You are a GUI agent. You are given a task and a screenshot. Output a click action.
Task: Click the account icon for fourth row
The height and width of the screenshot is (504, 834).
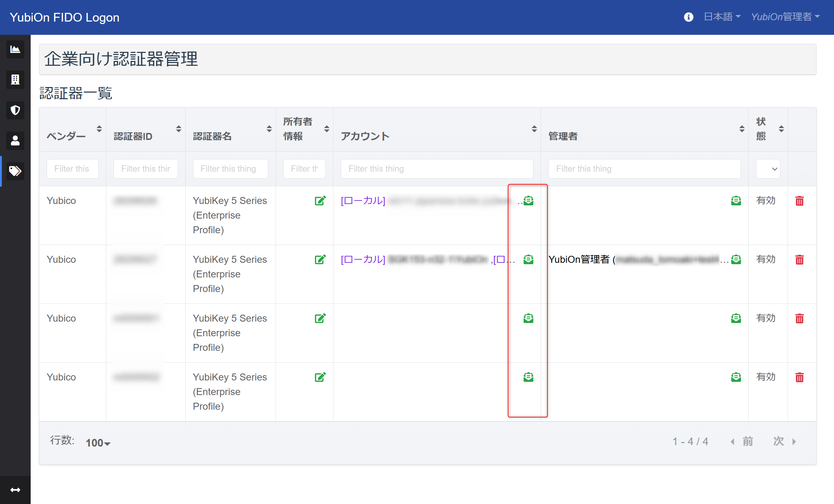pyautogui.click(x=527, y=377)
